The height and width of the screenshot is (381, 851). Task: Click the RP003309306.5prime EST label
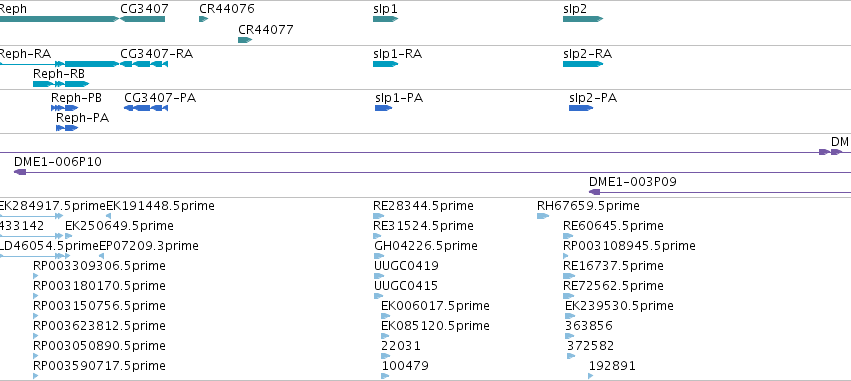(99, 265)
